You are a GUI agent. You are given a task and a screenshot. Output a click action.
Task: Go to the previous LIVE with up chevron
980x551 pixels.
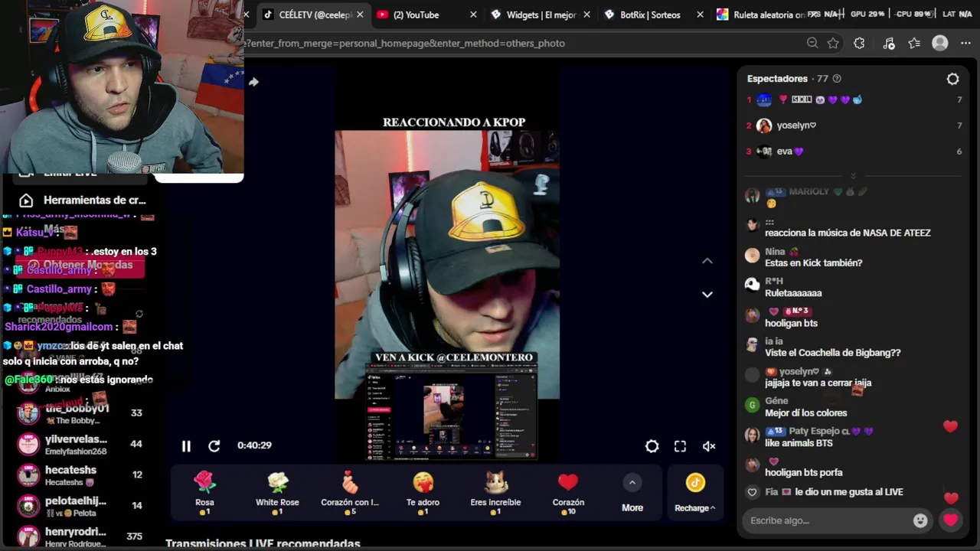click(x=707, y=261)
